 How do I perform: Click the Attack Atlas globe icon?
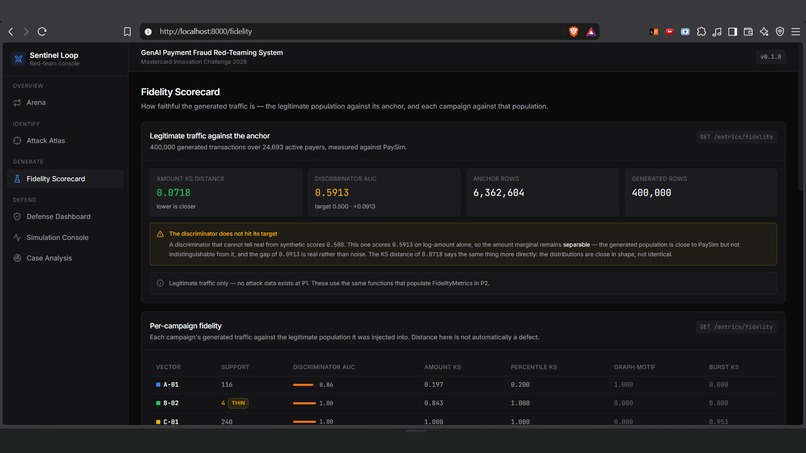pos(17,140)
